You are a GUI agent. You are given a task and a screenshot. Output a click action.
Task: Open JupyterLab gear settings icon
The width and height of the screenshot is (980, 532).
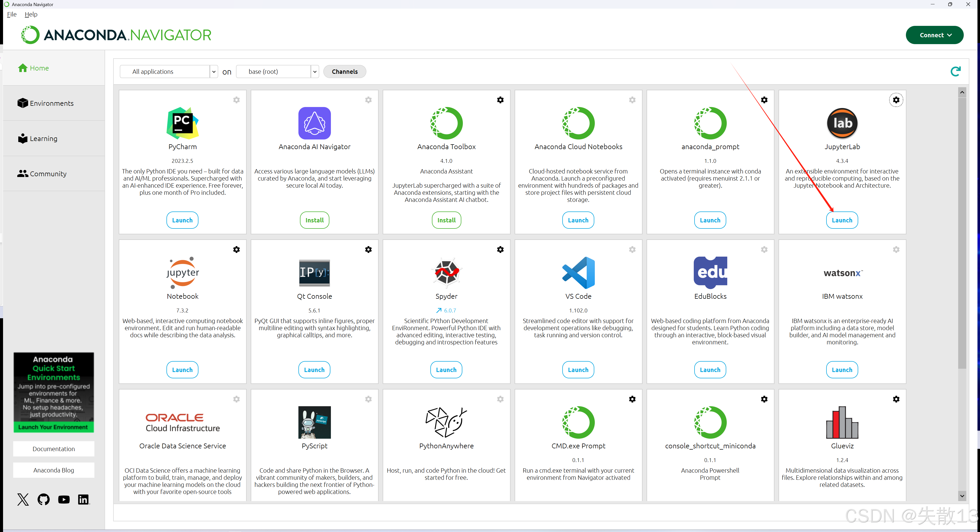[896, 100]
